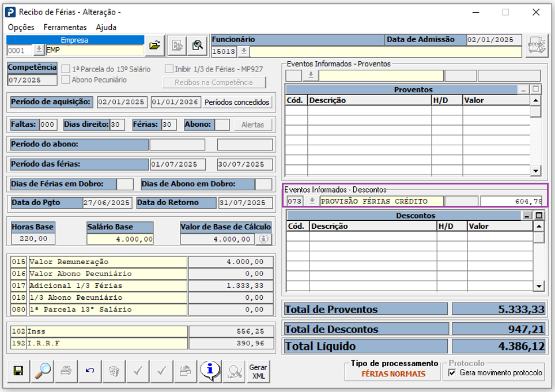This screenshot has height=392, width=555.
Task: Click Período das férias end date 30/07/2025
Action: pyautogui.click(x=245, y=164)
